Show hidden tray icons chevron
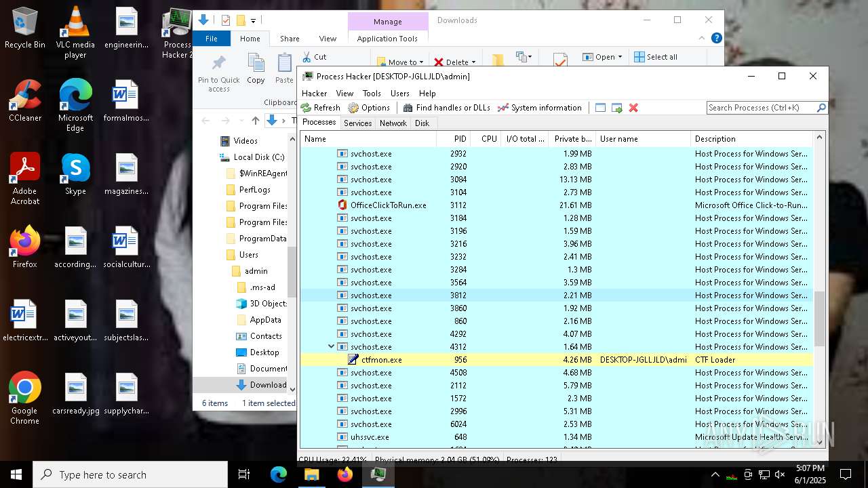This screenshot has width=868, height=488. pyautogui.click(x=715, y=474)
